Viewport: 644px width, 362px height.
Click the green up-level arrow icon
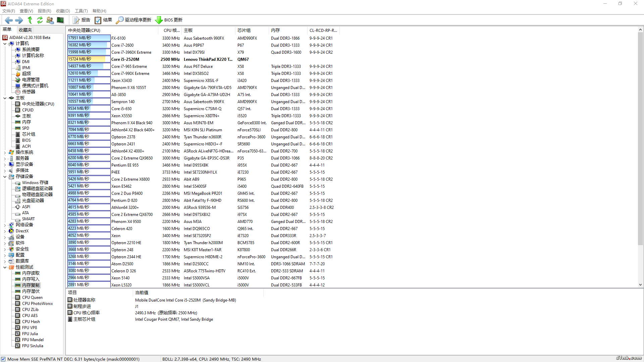(30, 20)
